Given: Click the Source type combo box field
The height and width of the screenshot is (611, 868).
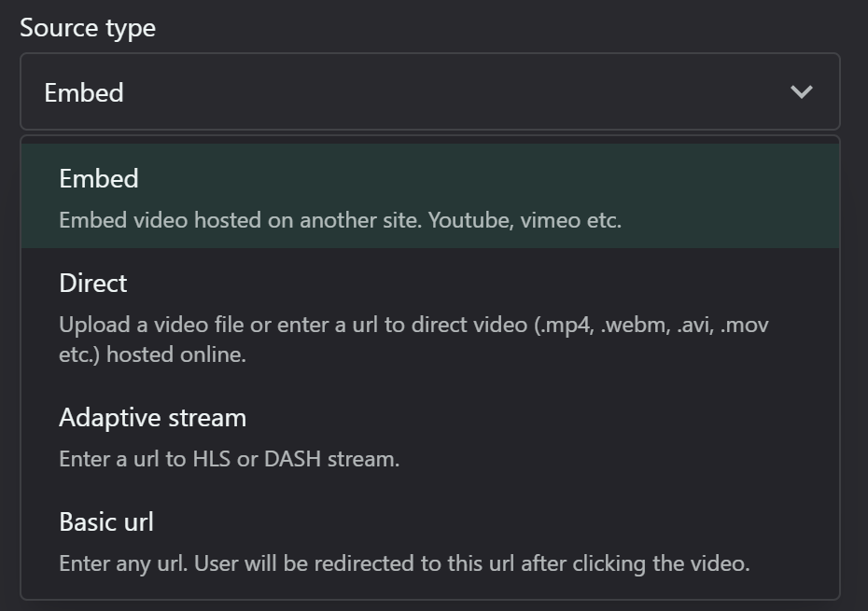Looking at the screenshot, I should coord(430,91).
